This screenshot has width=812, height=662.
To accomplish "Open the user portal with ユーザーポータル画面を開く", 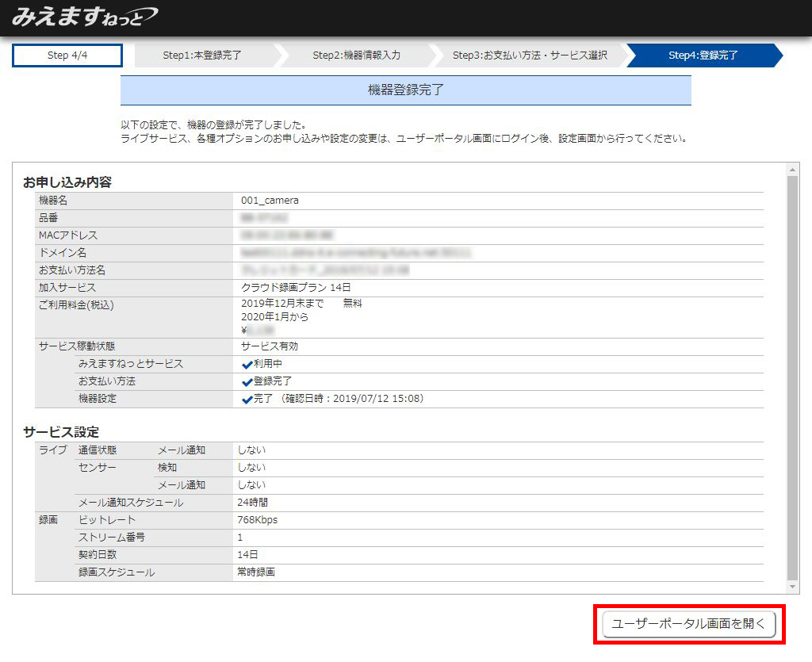I will [688, 624].
